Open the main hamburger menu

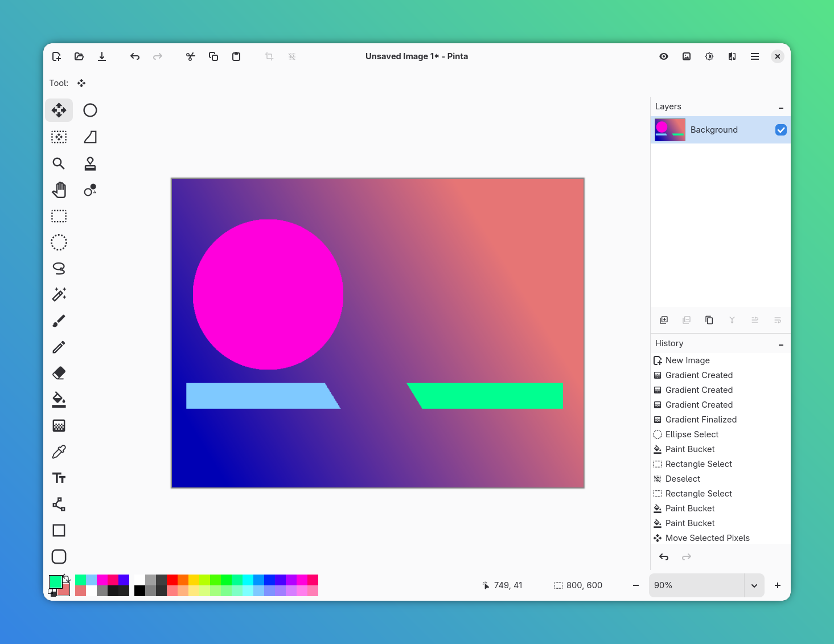[754, 56]
